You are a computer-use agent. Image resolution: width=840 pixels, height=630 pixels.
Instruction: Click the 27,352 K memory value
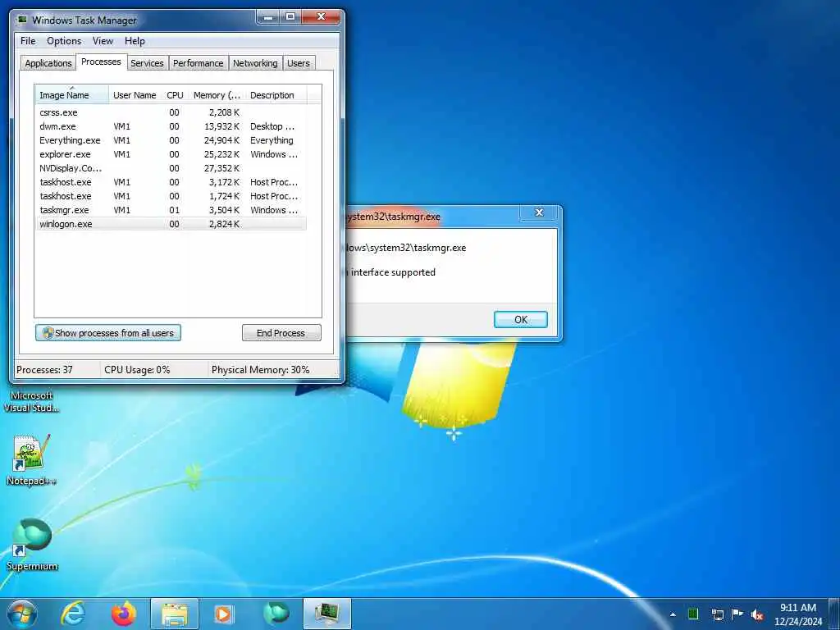tap(221, 168)
